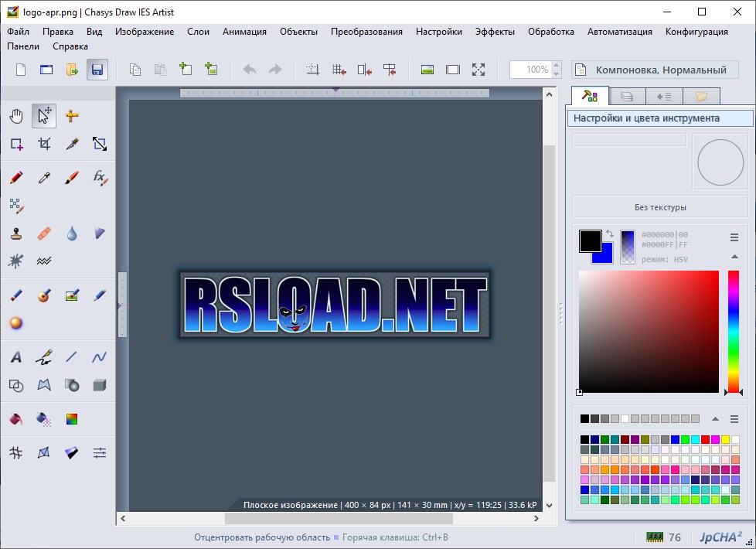Open the Эффекты menu

pos(495,32)
